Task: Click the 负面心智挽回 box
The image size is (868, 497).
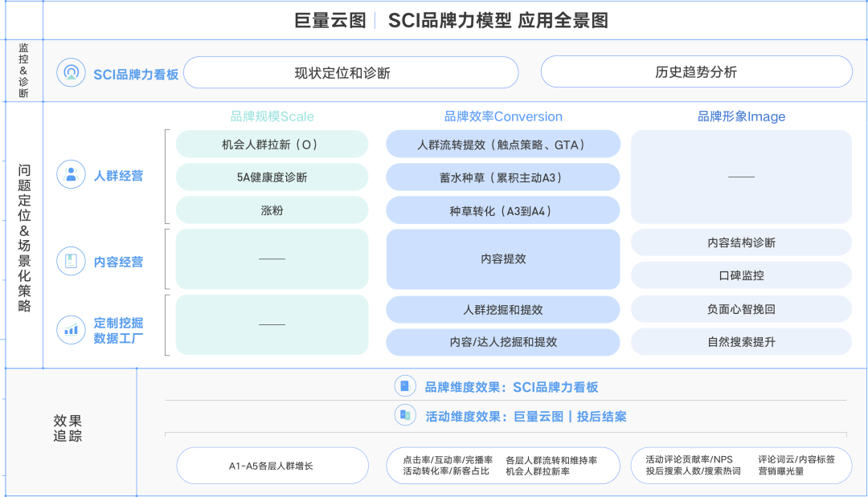Action: point(741,309)
